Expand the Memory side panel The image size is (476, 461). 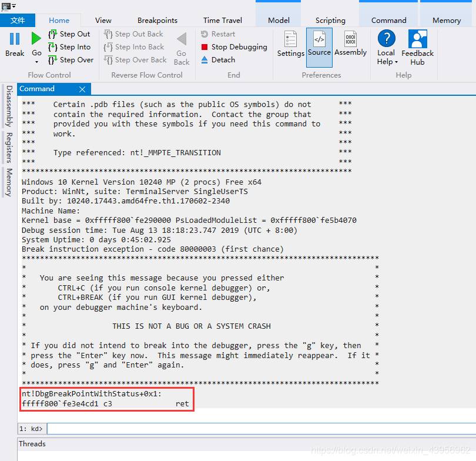(9, 182)
